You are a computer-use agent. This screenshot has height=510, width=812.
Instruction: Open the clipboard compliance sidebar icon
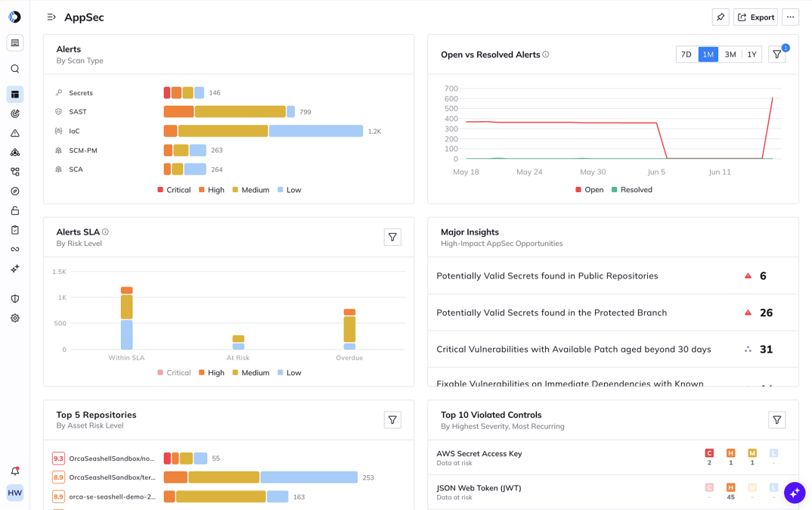pyautogui.click(x=15, y=229)
